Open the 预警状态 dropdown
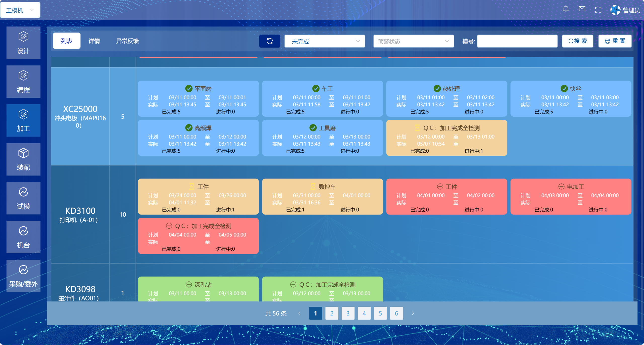The image size is (644, 345). click(x=413, y=41)
